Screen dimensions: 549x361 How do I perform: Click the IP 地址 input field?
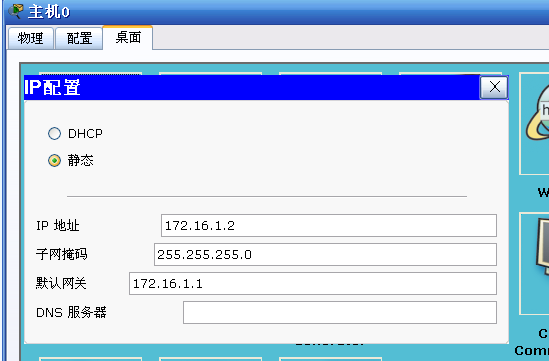[x=329, y=225]
